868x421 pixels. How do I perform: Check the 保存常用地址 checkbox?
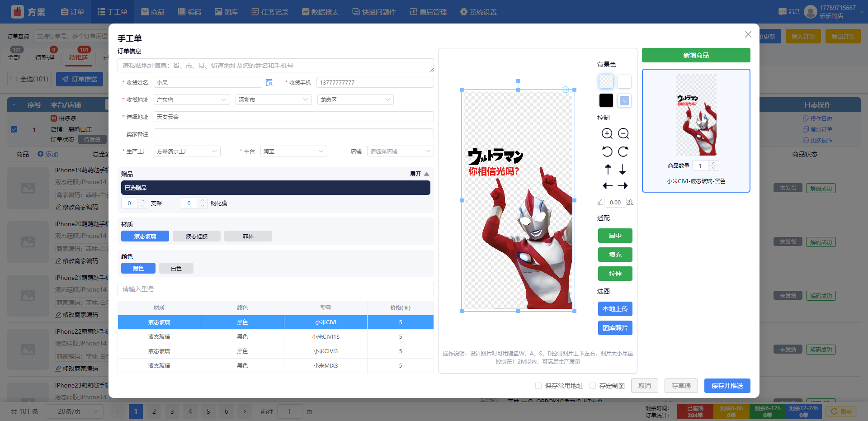[x=538, y=386]
